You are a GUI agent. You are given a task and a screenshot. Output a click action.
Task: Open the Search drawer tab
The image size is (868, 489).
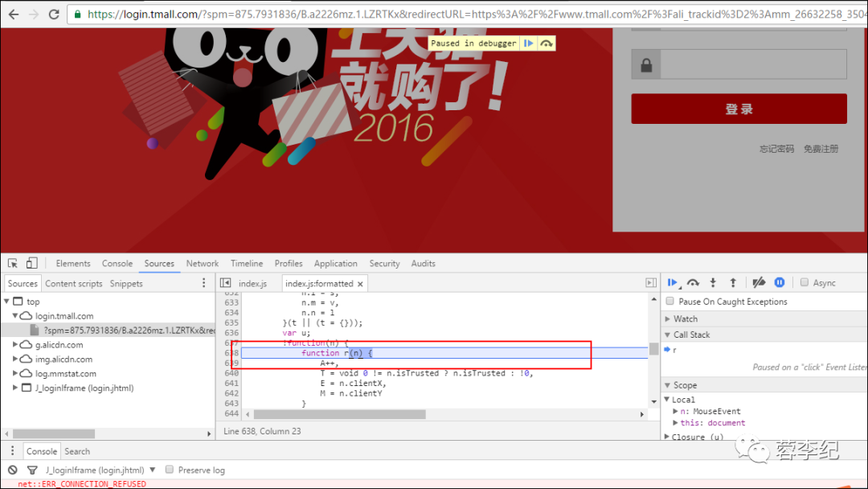tap(77, 451)
